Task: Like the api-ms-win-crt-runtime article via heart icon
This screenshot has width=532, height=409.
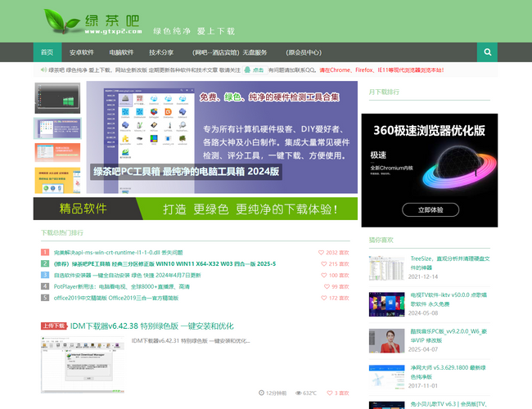Action: point(322,253)
